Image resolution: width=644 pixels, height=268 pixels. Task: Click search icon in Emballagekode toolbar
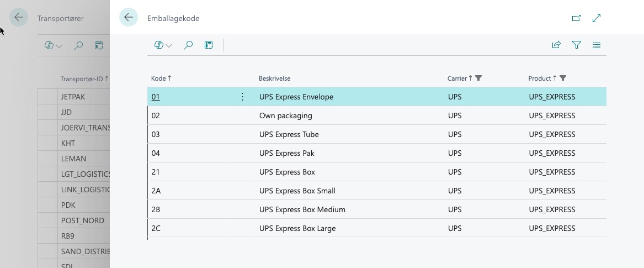coord(188,45)
